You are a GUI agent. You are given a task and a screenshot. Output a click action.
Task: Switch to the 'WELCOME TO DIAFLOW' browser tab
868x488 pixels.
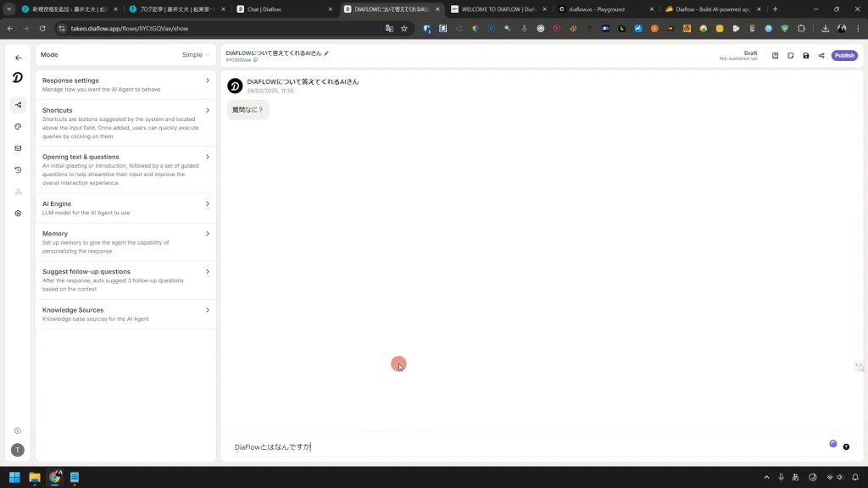pos(498,9)
